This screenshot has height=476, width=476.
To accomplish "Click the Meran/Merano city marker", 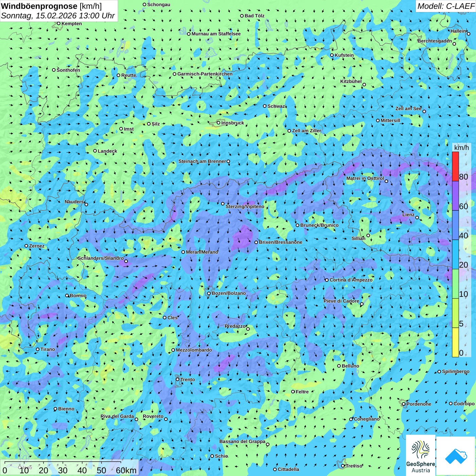I will (183, 252).
